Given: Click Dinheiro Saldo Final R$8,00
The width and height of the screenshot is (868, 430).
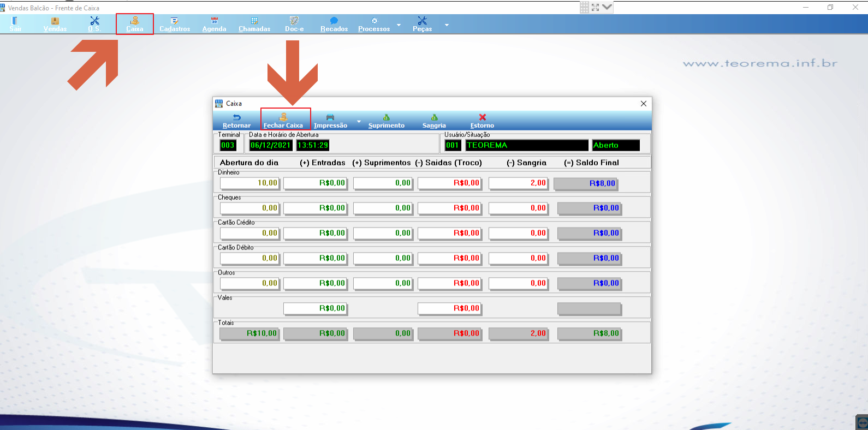Looking at the screenshot, I should coord(585,183).
